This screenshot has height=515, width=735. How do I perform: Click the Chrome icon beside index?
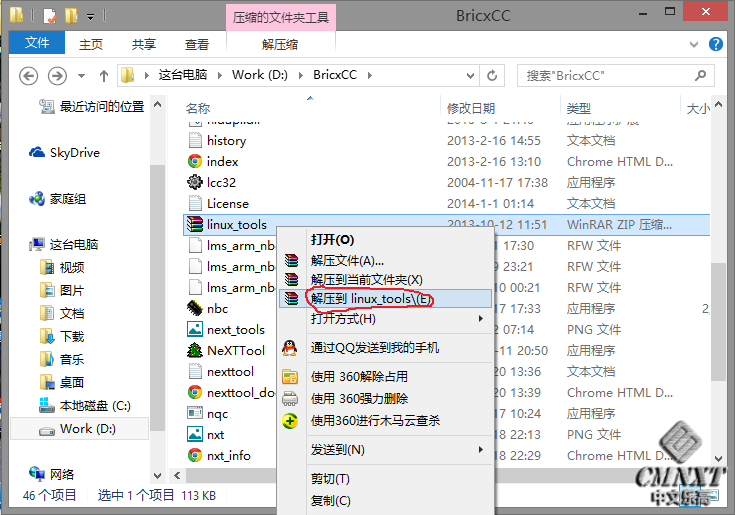point(195,161)
